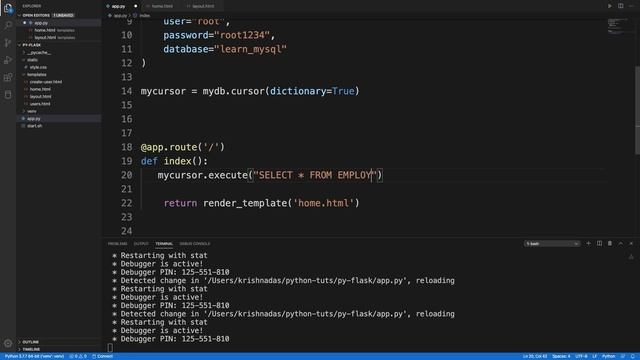
Task: Click the editor vertical scrollbar
Action: (x=637, y=110)
